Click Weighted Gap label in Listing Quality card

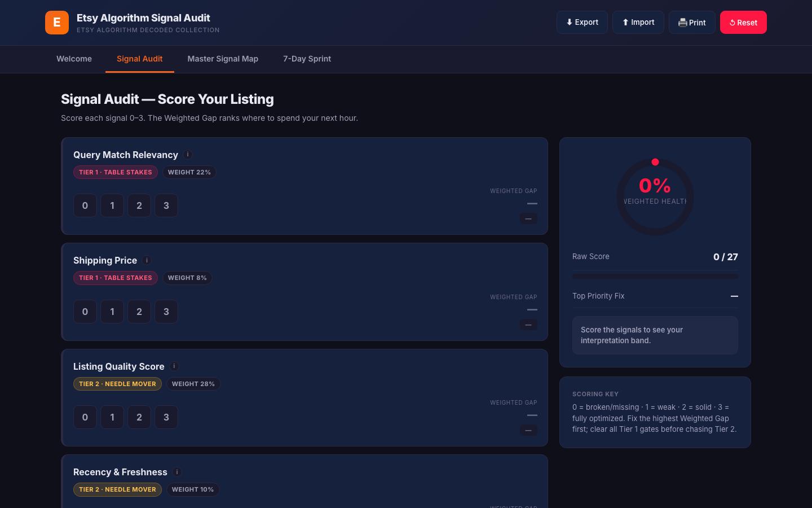click(514, 402)
